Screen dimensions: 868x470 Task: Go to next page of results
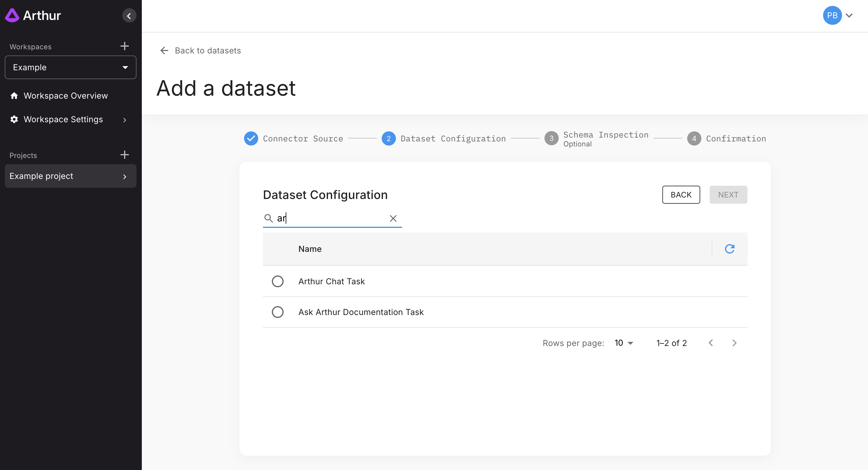pos(734,343)
